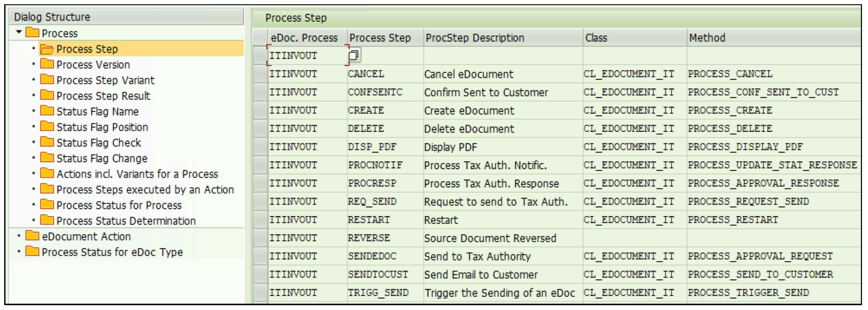Open the Process Step folder icon
Screen dimensions: 868x310
pyautogui.click(x=47, y=49)
